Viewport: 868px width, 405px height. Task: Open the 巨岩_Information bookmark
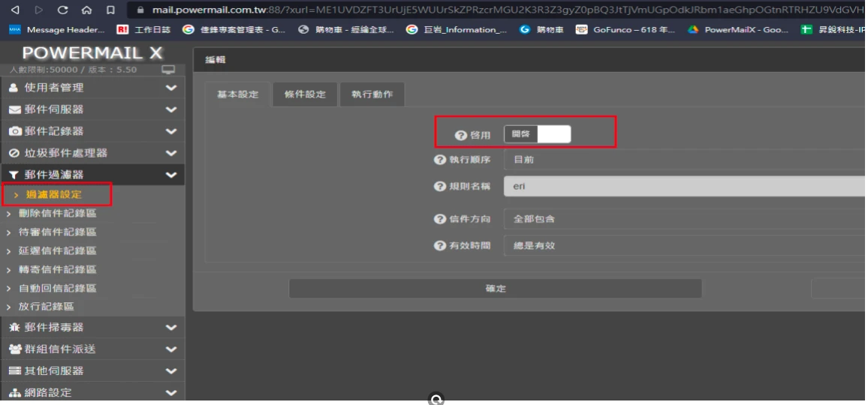pos(457,30)
